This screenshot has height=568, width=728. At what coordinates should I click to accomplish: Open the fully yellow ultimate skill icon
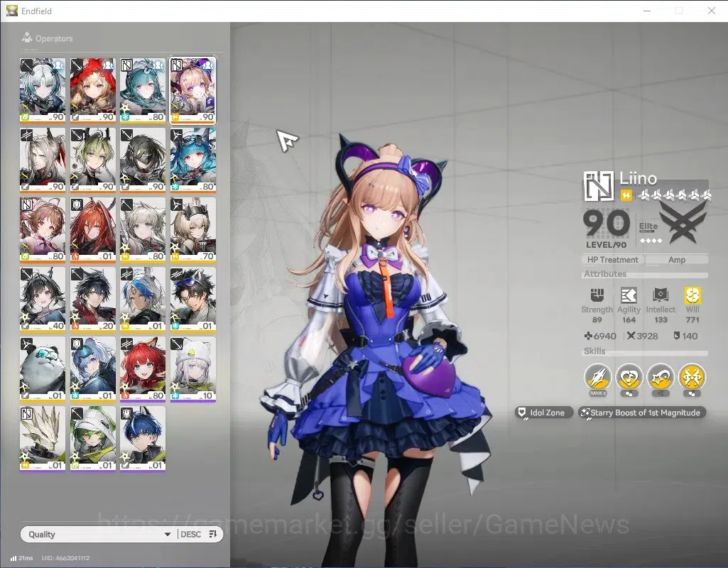692,377
